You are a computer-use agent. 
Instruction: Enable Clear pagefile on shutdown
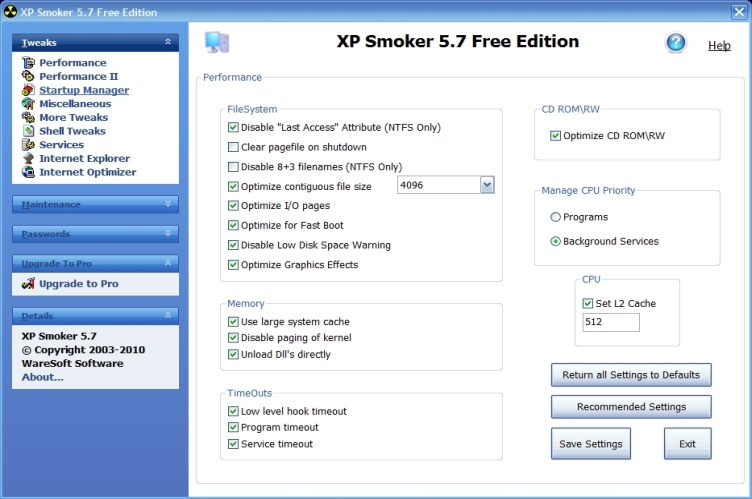tap(233, 147)
